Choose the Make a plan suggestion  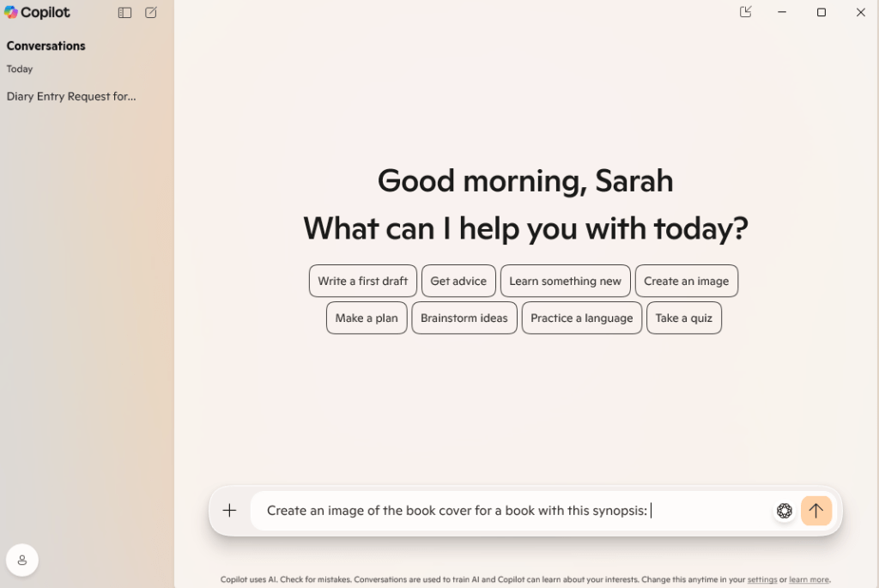point(367,318)
